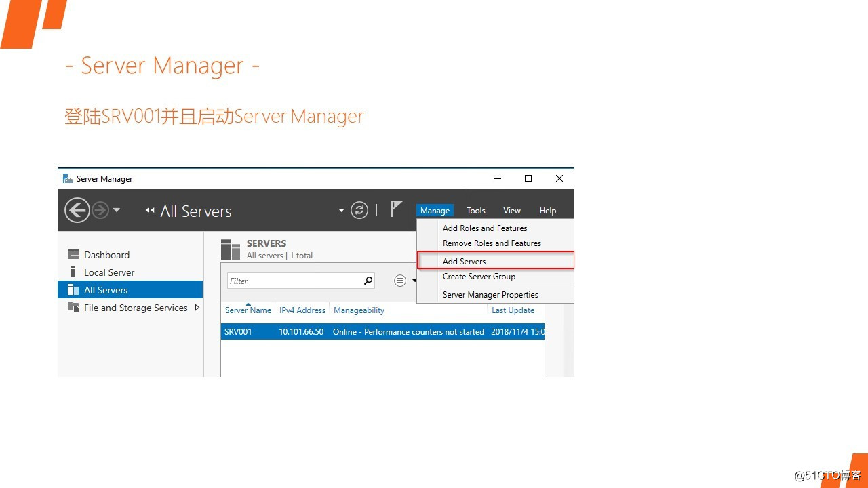868x488 pixels.
Task: Open the list view options icon
Action: click(400, 281)
